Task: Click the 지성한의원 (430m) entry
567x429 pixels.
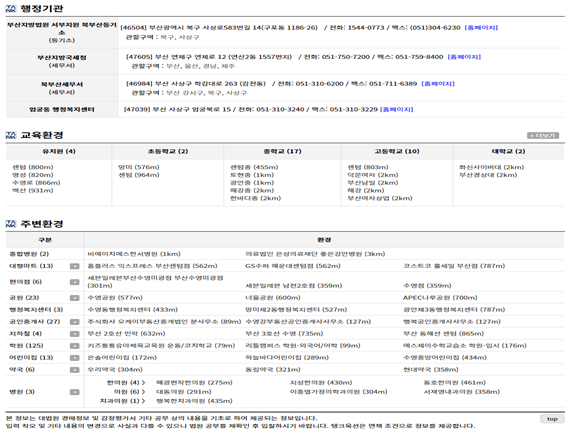Action: click(321, 383)
